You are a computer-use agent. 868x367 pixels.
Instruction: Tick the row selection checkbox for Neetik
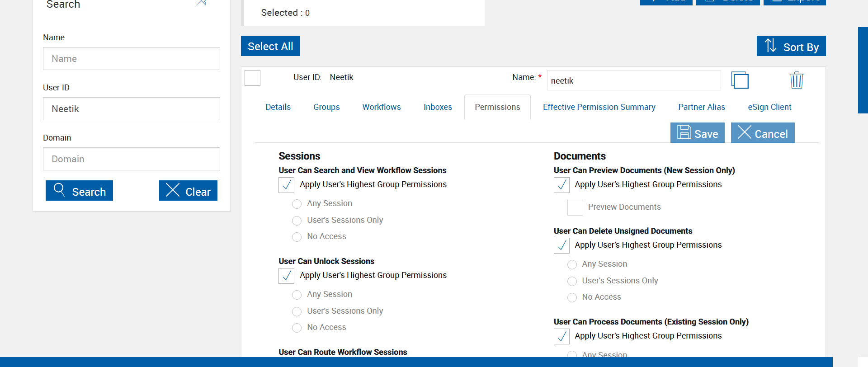[x=252, y=78]
